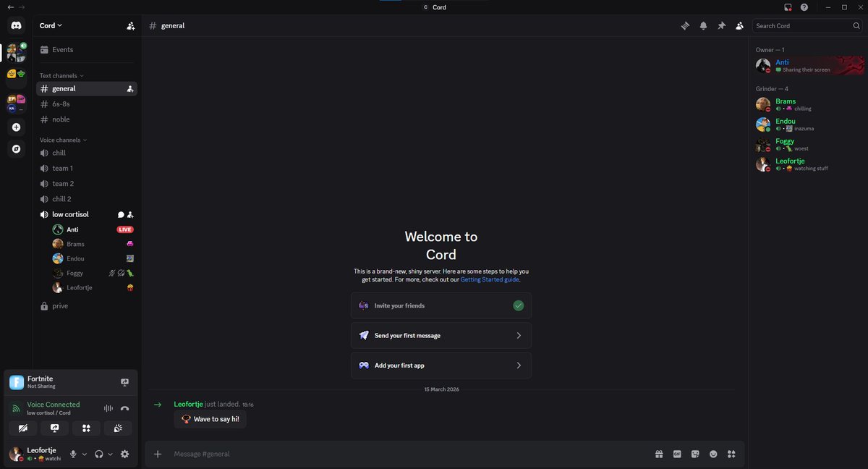Join the team 2 voice channel
Viewport: 868px width, 469px height.
tap(87, 184)
